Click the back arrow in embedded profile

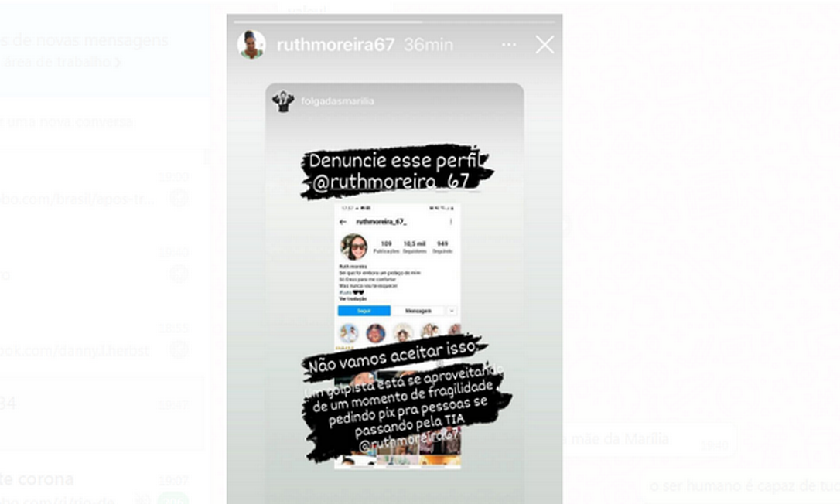343,222
